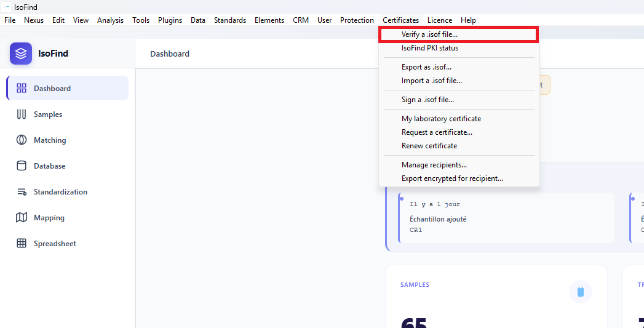Open the Analysis menu

[x=111, y=20]
